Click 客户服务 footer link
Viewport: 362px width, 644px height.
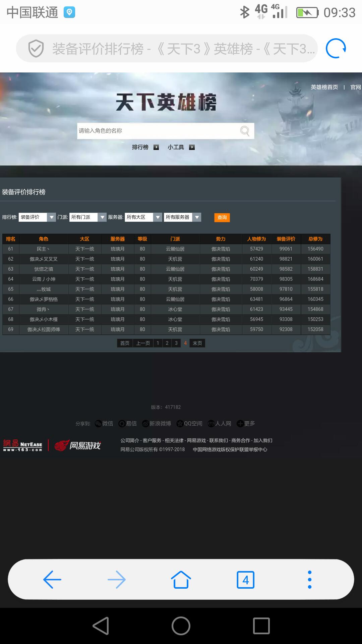[152, 440]
